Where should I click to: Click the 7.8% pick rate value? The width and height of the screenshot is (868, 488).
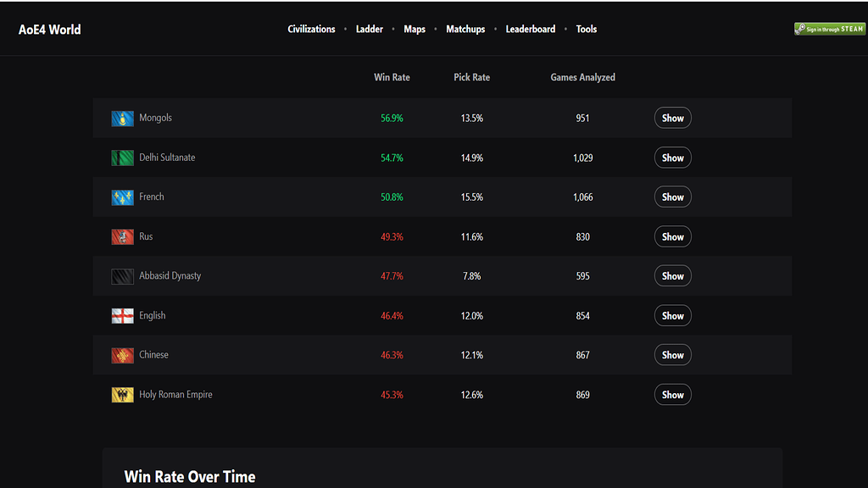[x=471, y=277]
